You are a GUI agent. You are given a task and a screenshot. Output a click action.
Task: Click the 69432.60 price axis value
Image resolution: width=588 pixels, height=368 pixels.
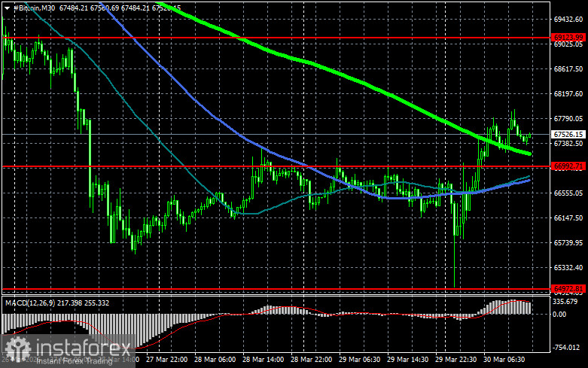pyautogui.click(x=568, y=19)
